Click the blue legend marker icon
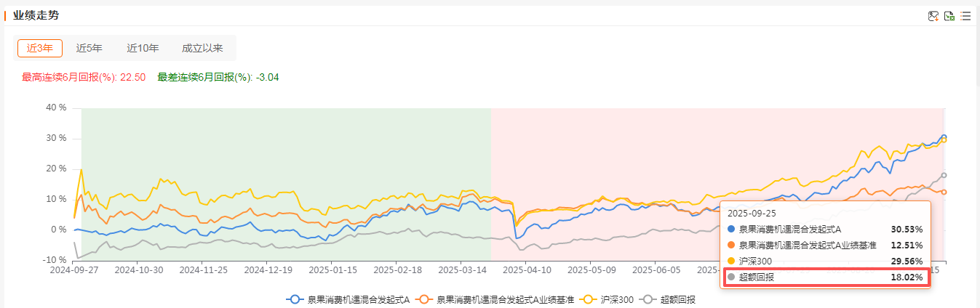This screenshot has width=980, height=308. point(295,299)
